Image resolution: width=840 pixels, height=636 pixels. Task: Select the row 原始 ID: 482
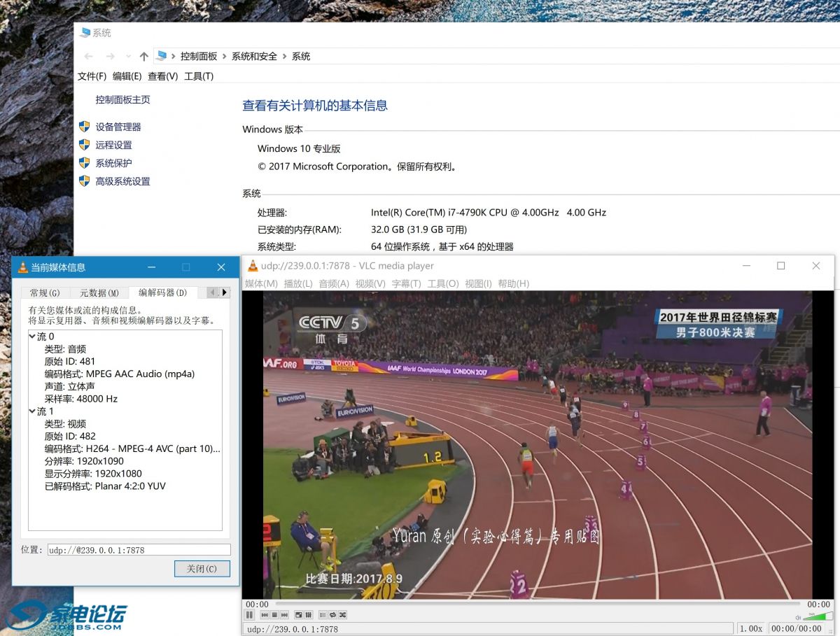70,437
